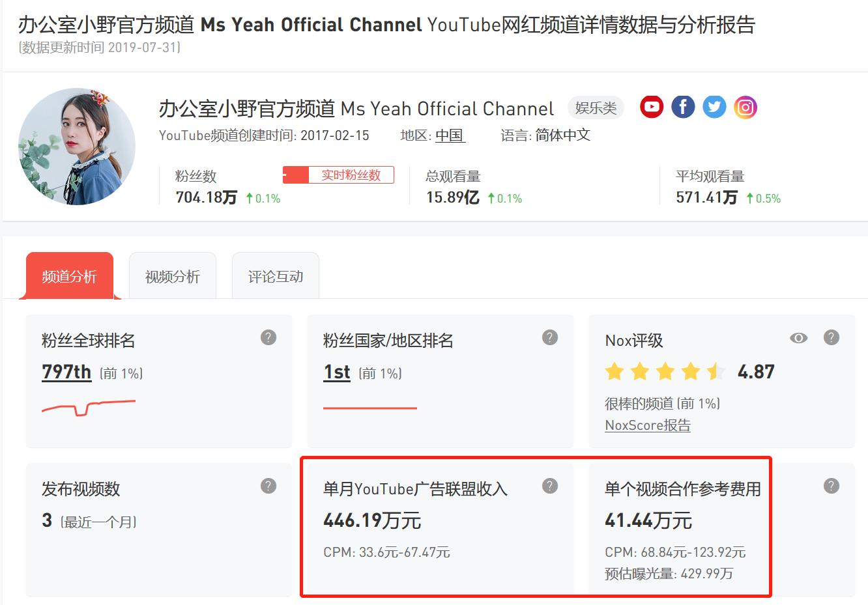Screen dimensions: 868x605
Task: Click help icon for 粉丝国家/地区排名
Action: pos(550,337)
